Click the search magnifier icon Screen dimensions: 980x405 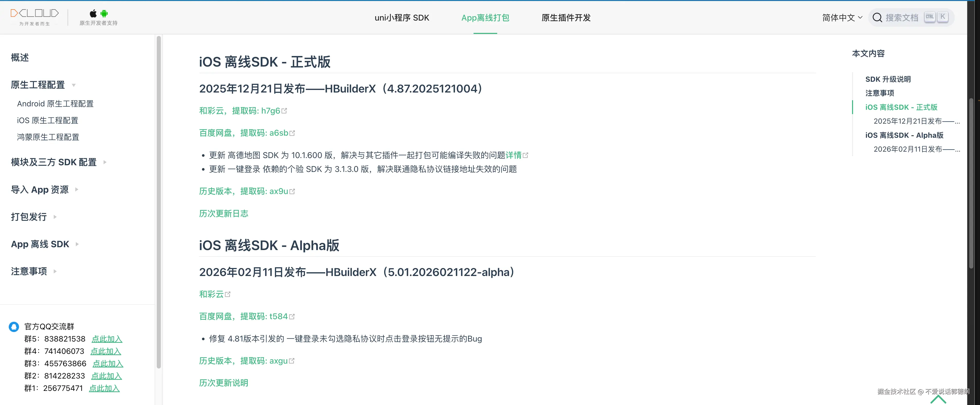coord(877,17)
